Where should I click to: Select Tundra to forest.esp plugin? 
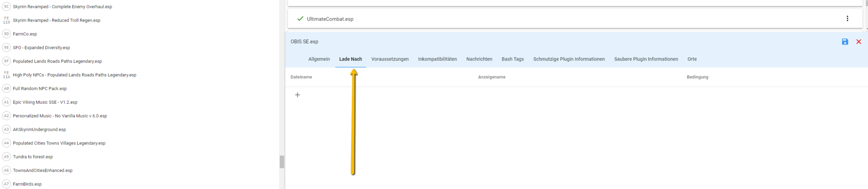point(33,157)
